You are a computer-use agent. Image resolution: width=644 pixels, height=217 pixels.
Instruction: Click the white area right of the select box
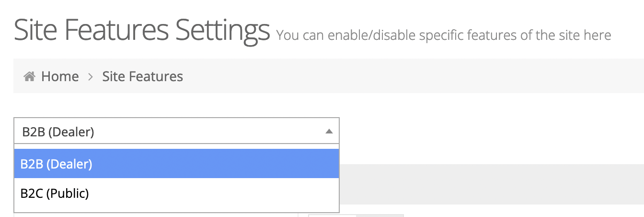tap(479, 131)
